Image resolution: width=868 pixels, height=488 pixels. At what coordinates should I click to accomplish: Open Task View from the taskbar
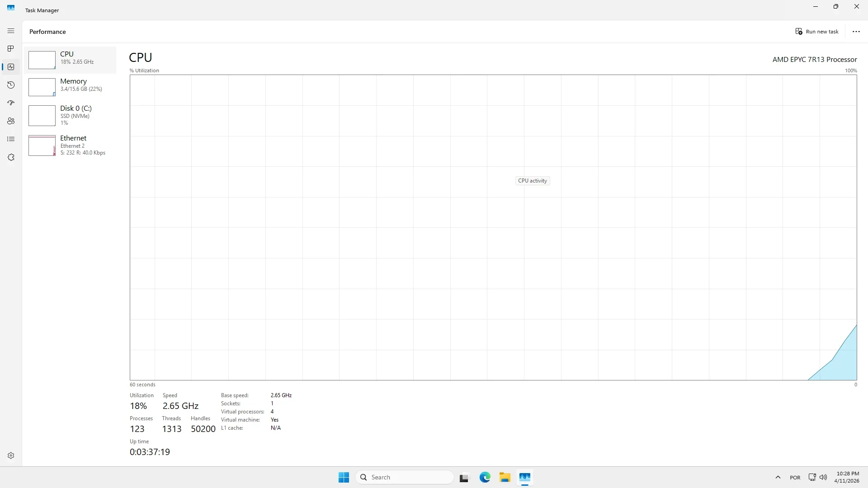(x=464, y=478)
